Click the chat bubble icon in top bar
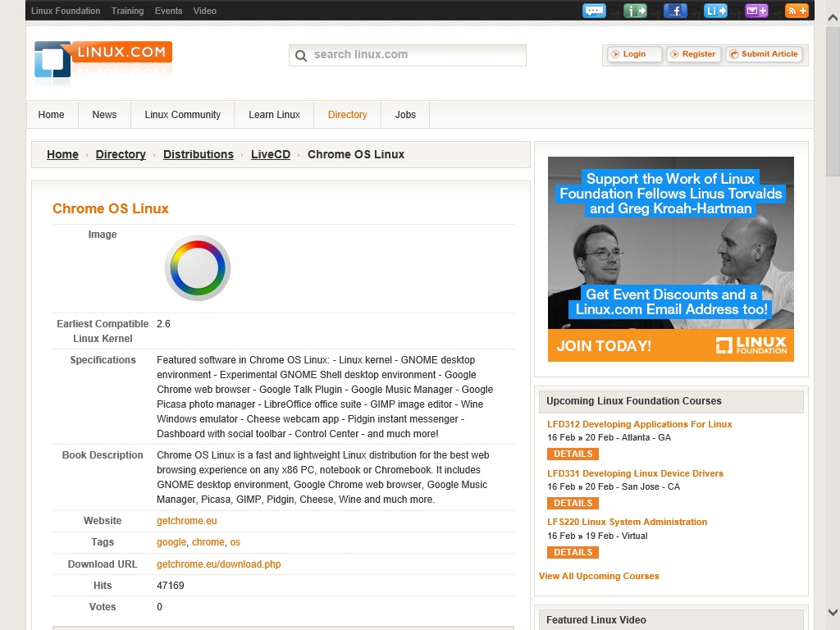 594,11
